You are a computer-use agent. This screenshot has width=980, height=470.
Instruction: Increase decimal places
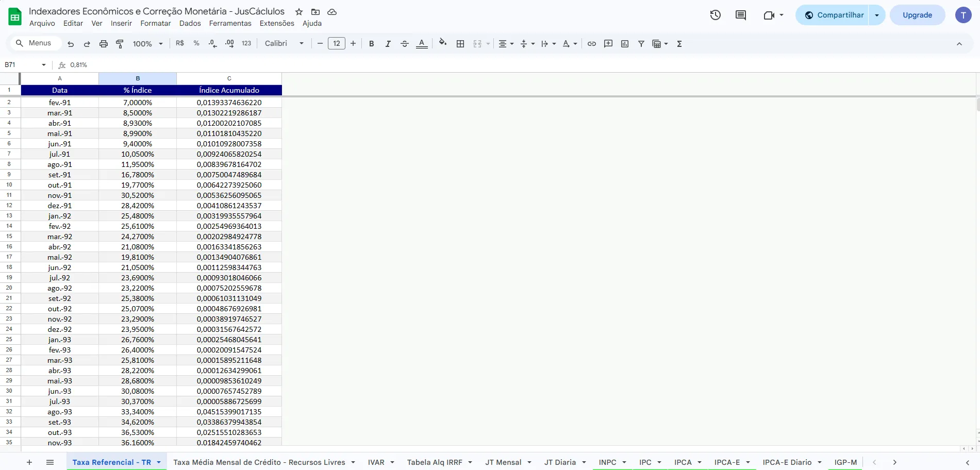[x=230, y=44]
